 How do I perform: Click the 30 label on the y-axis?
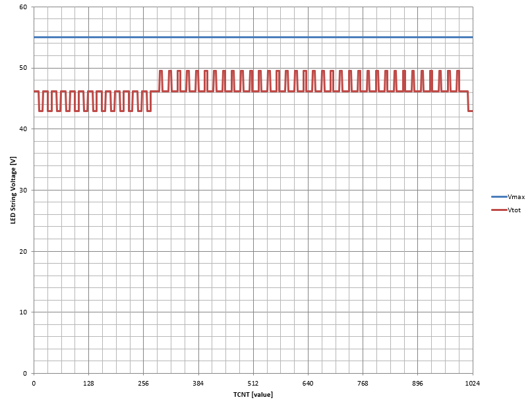tap(22, 190)
